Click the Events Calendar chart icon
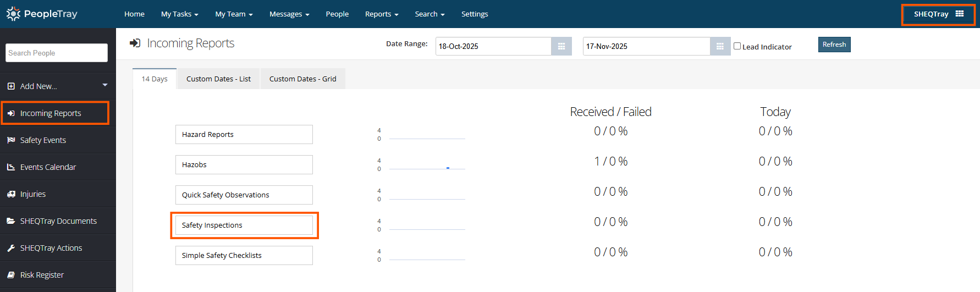980x292 pixels. pos(11,167)
